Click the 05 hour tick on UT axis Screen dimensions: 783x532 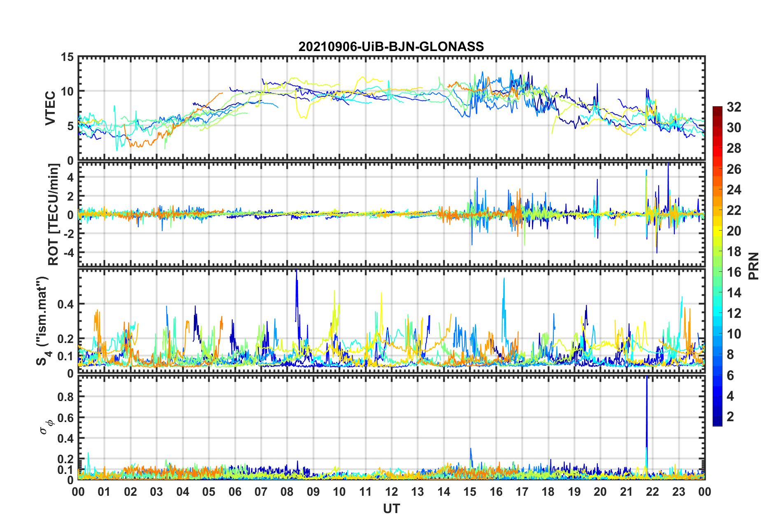pyautogui.click(x=209, y=492)
